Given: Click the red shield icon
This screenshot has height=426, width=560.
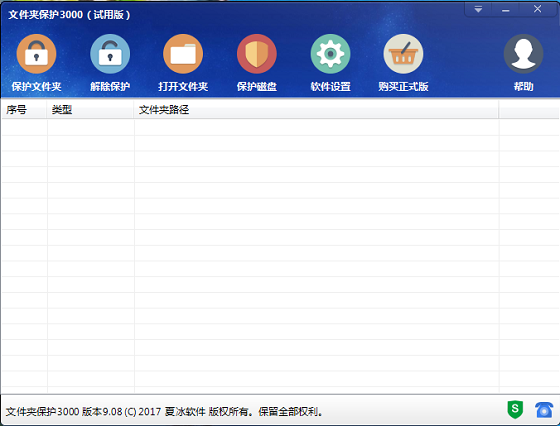Looking at the screenshot, I should (x=257, y=54).
